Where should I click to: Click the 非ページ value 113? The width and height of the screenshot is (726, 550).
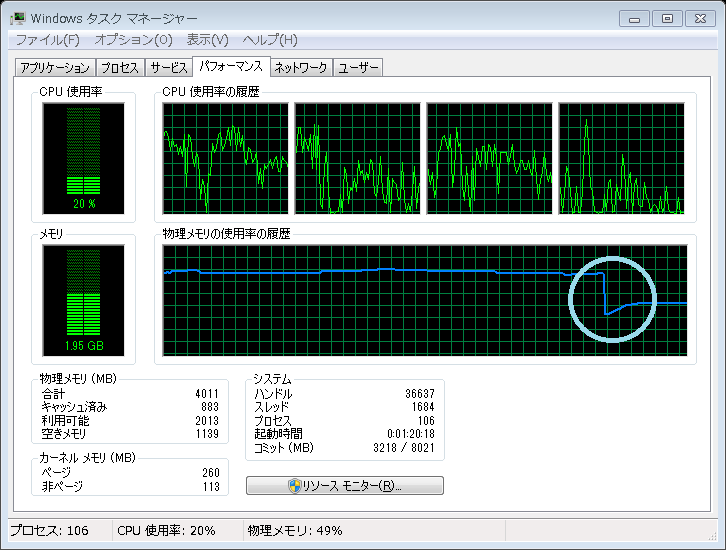(x=211, y=487)
